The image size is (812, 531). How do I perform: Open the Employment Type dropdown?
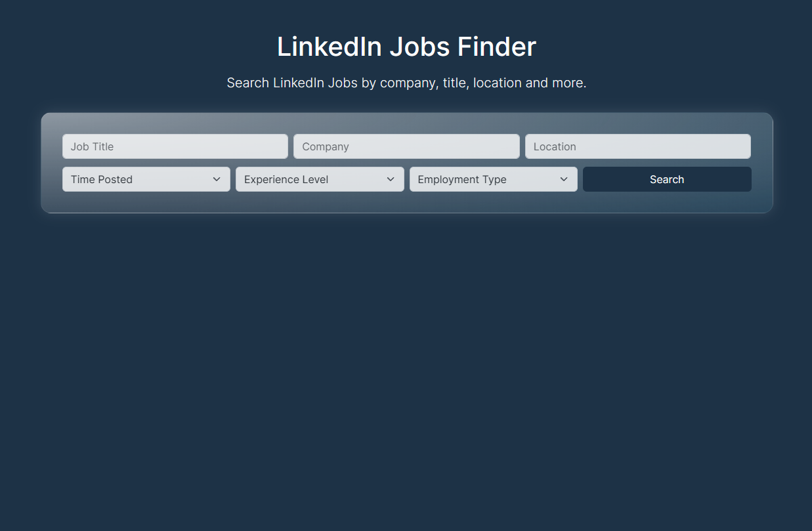point(494,179)
